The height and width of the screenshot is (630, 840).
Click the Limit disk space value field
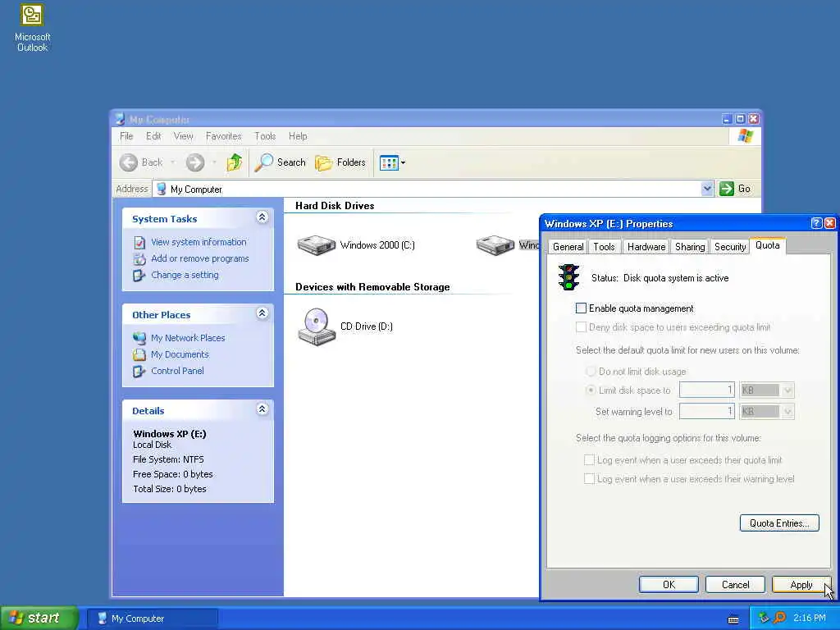[707, 390]
